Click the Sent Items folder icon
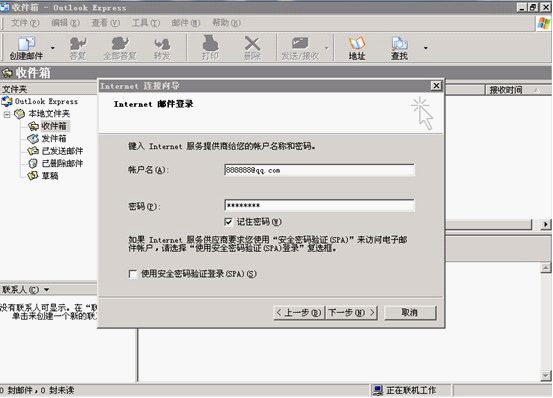The width and height of the screenshot is (553, 398). coord(33,151)
